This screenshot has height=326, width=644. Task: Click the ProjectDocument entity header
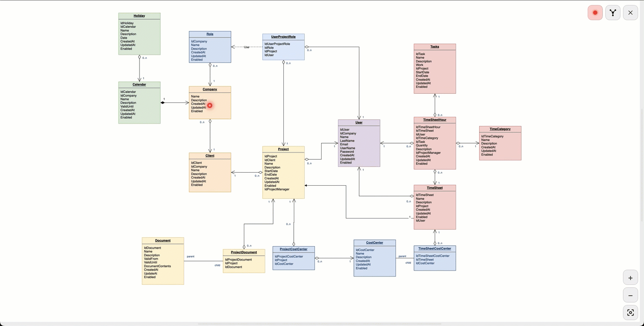click(244, 252)
